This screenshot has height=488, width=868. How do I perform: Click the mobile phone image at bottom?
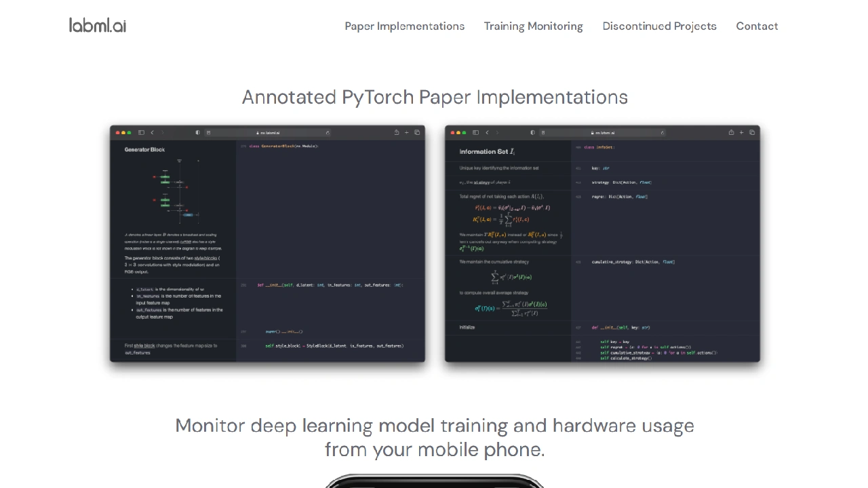point(435,481)
